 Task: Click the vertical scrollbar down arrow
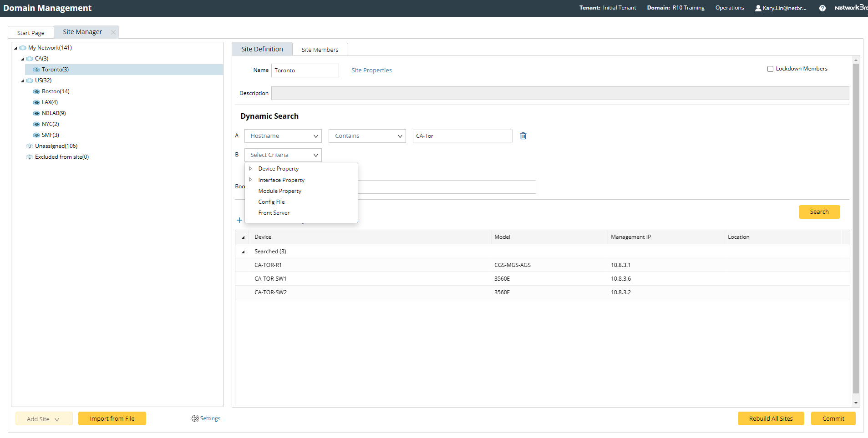coord(856,403)
